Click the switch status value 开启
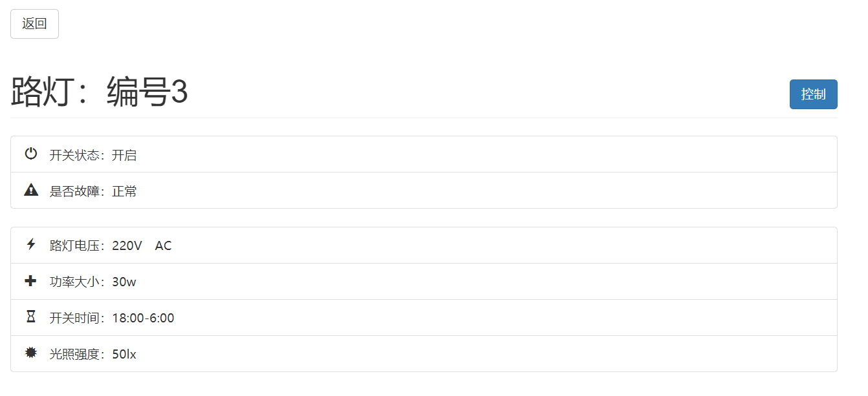The image size is (868, 396). pos(124,156)
